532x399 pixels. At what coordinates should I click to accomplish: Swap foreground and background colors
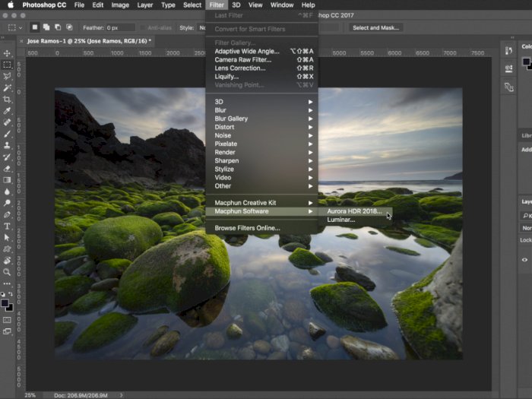pos(11,294)
